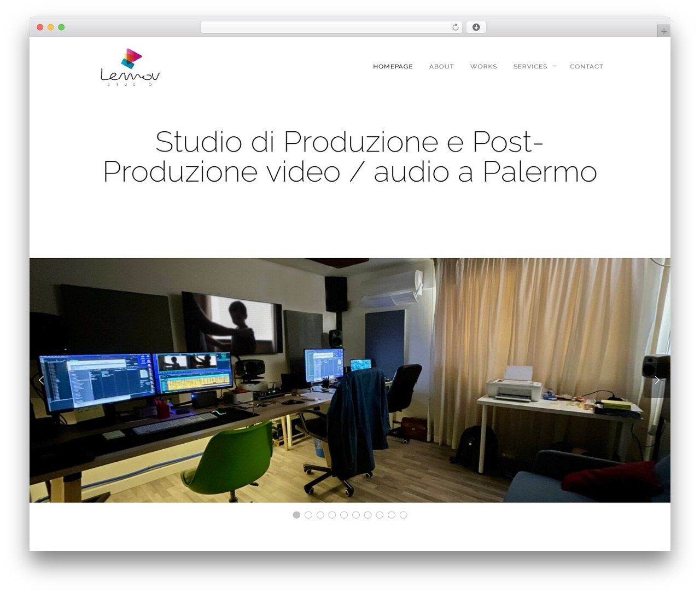Viewport: 700px width, 593px height.
Task: Select the sixth slider pagination dot
Action: tap(356, 515)
